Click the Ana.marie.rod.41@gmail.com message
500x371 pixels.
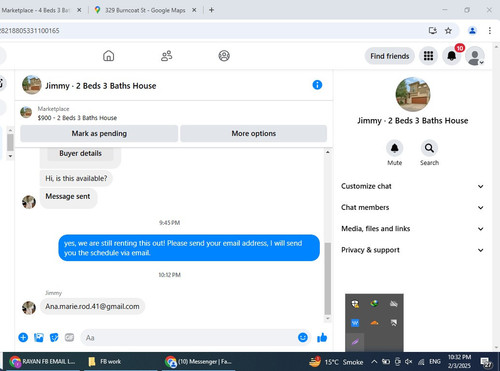pos(92,306)
